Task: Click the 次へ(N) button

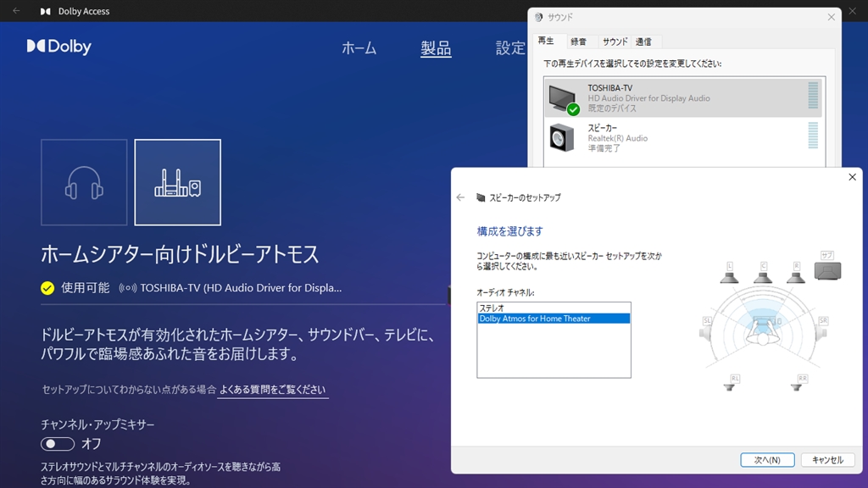Action: [767, 460]
